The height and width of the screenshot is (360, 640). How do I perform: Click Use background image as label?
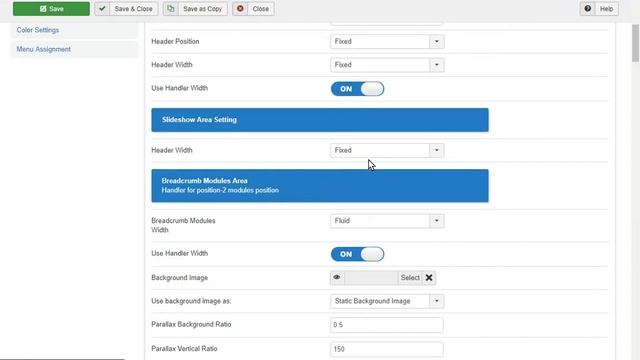point(191,301)
